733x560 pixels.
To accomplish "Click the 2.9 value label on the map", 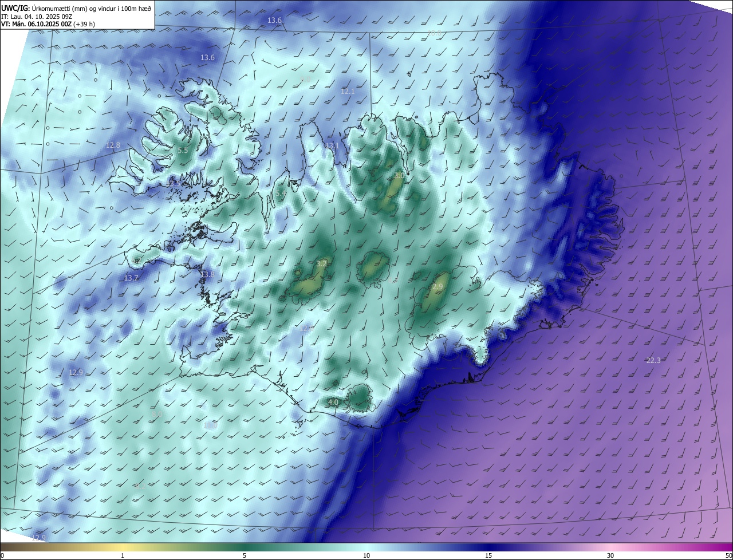I will coord(438,286).
